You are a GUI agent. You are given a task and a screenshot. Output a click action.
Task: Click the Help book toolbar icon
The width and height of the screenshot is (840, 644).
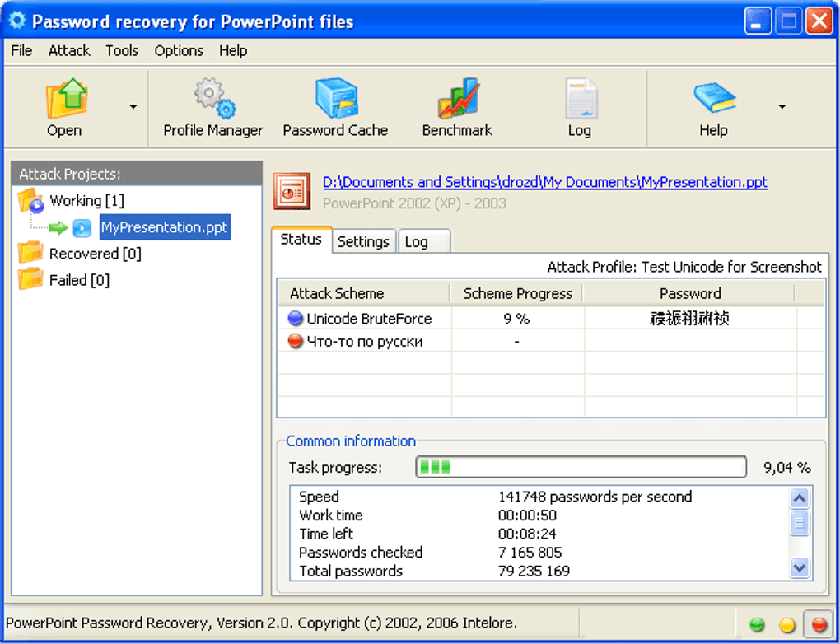(x=714, y=97)
